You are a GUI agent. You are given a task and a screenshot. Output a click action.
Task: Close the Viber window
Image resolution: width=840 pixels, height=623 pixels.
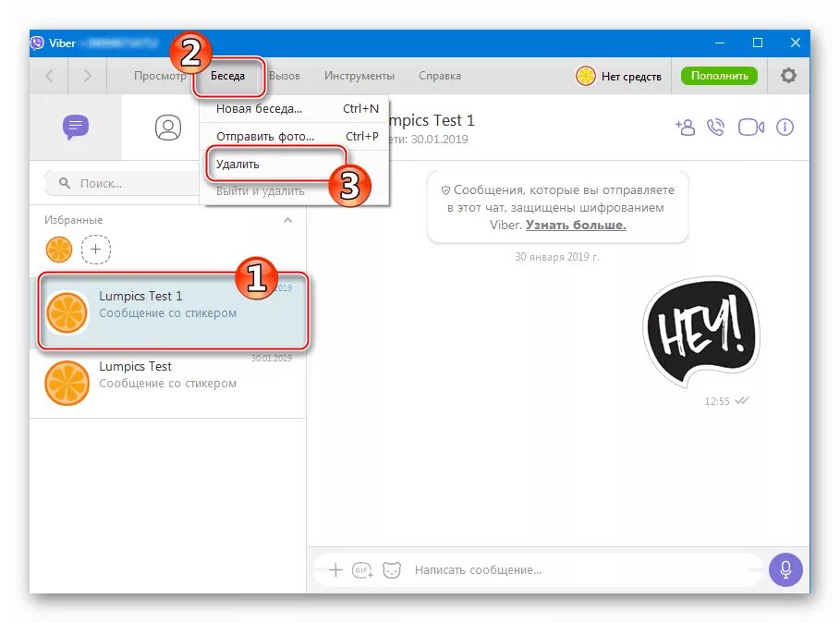795,43
